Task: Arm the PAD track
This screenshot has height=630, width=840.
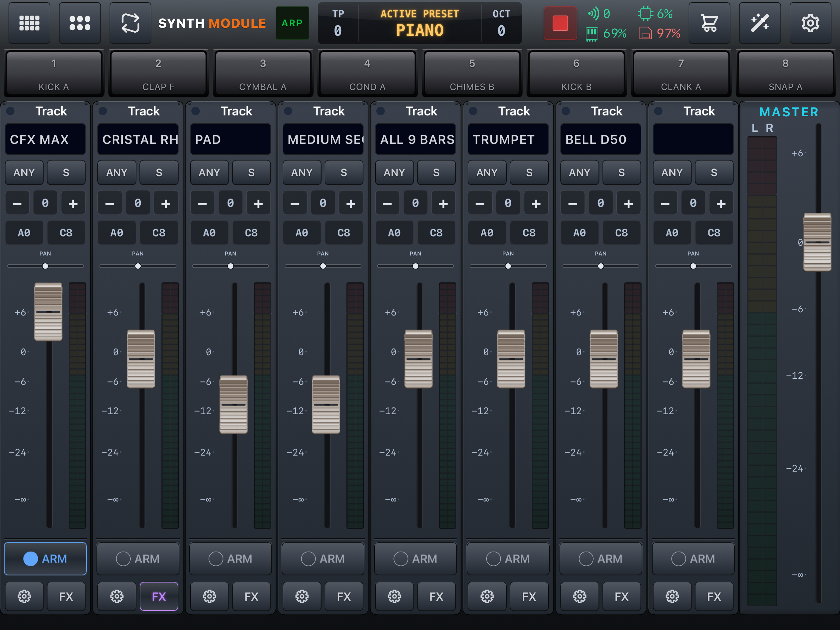Action: point(230,559)
